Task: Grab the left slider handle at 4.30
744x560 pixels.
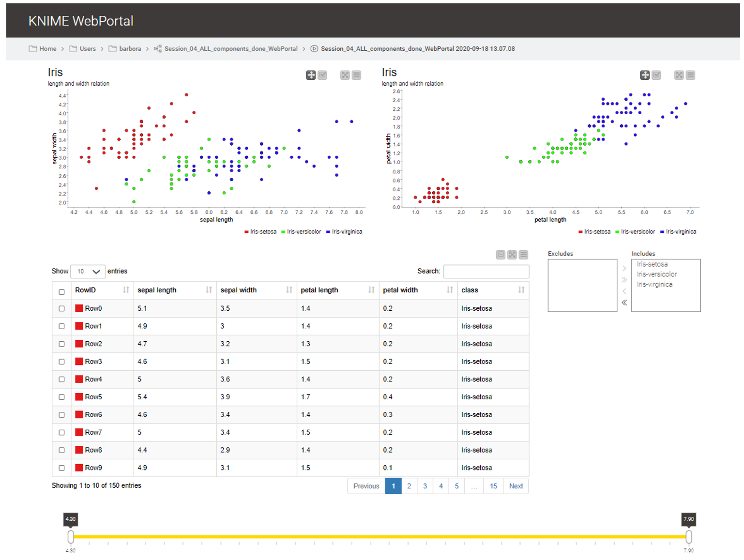Action: point(71,537)
